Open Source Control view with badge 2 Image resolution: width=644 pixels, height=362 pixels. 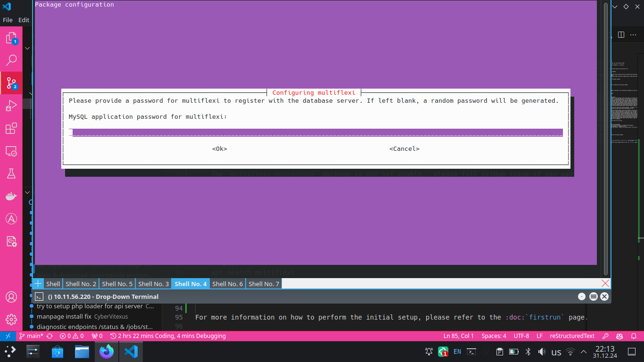pos(11,83)
